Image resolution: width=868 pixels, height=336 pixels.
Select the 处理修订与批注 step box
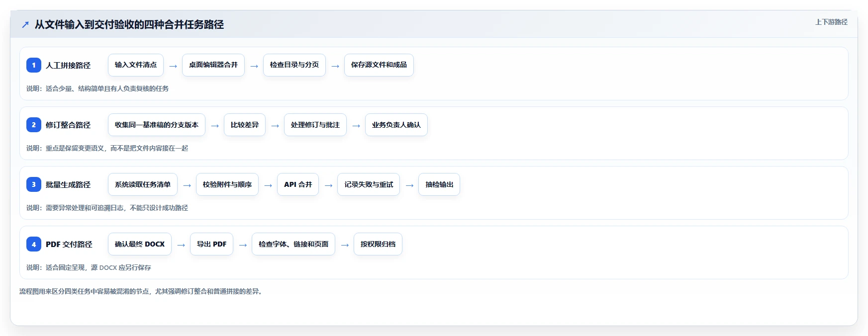coord(315,125)
